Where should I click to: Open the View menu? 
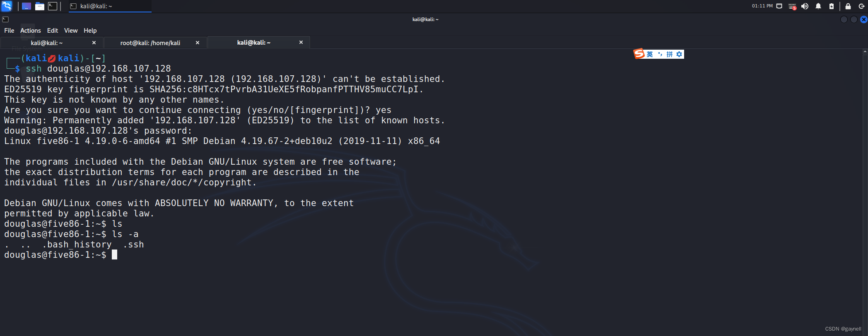(71, 31)
